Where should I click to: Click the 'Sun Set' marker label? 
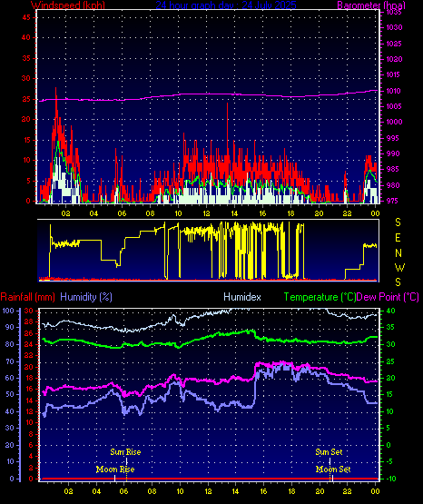[x=329, y=452]
